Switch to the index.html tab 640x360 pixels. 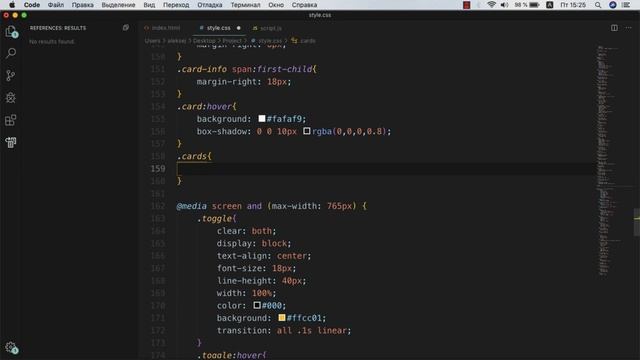[162, 28]
